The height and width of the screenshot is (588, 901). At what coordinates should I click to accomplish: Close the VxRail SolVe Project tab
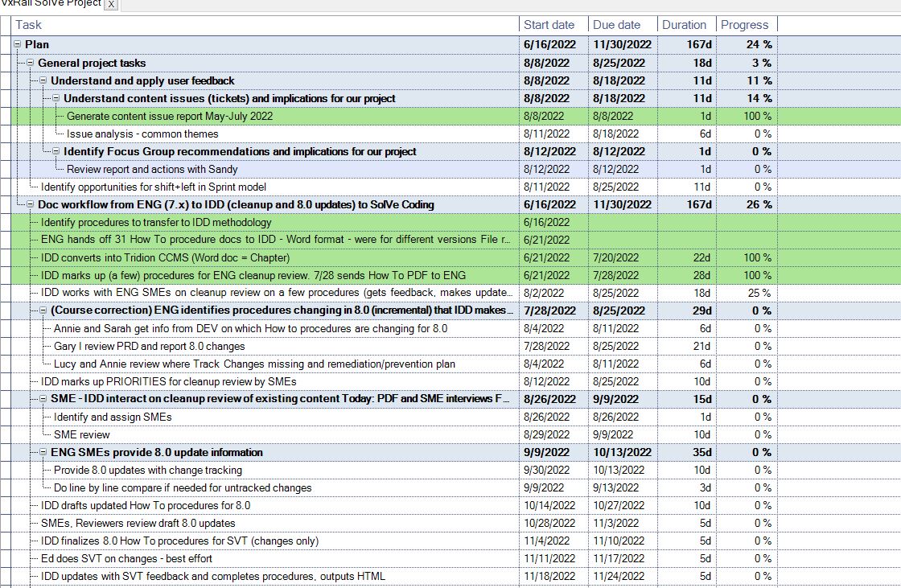[x=111, y=5]
